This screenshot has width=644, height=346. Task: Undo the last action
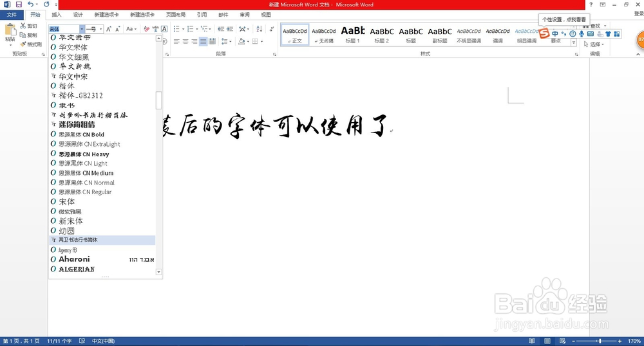(31, 5)
